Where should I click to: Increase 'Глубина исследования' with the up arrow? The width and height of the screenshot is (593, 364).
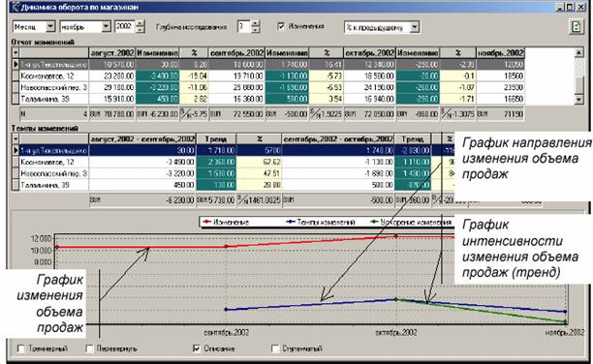(x=256, y=23)
